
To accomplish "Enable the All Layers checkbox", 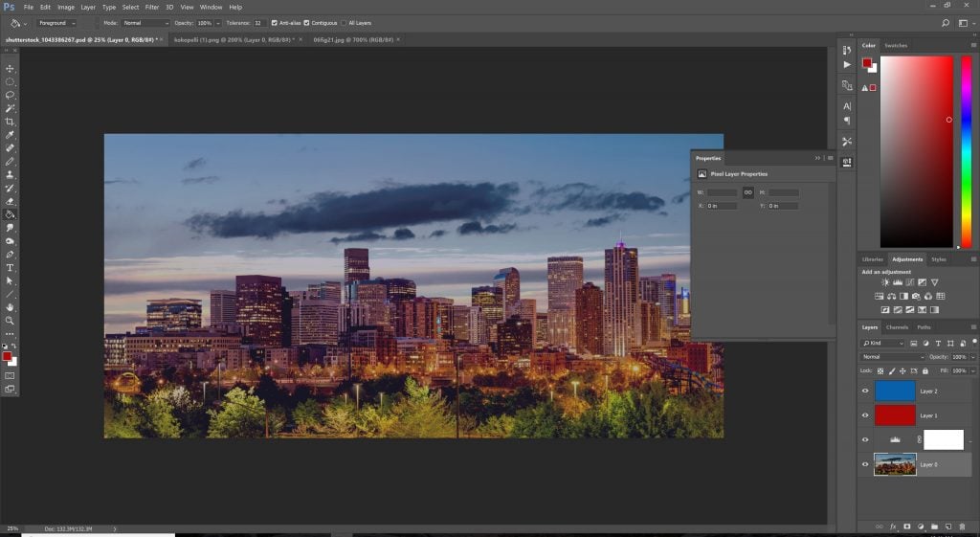I will (345, 22).
